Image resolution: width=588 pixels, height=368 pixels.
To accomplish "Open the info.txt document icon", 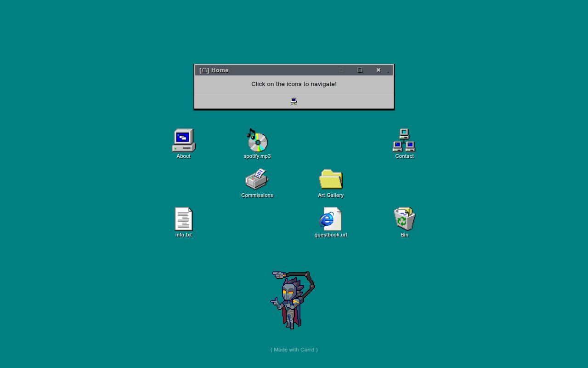I will click(183, 218).
